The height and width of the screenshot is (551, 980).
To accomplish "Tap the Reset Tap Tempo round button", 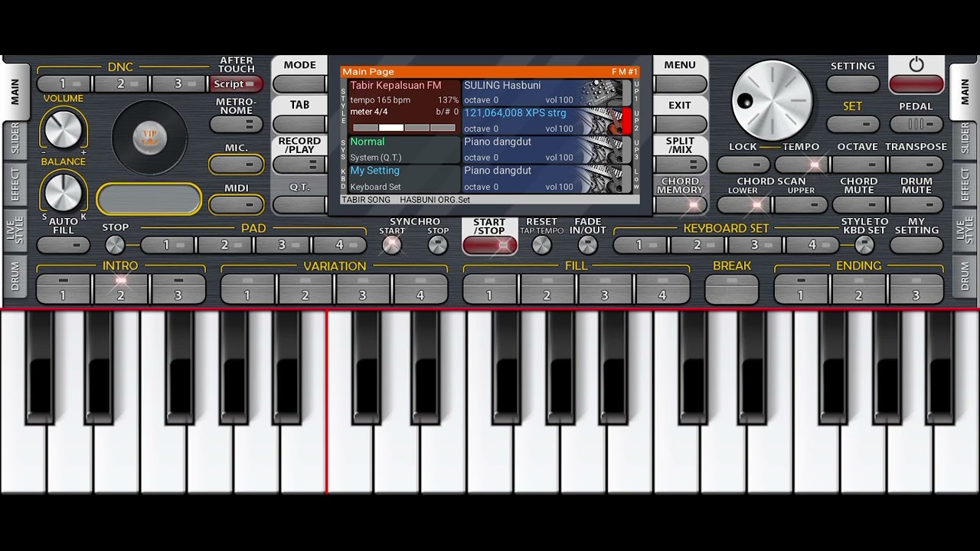I will pos(541,245).
